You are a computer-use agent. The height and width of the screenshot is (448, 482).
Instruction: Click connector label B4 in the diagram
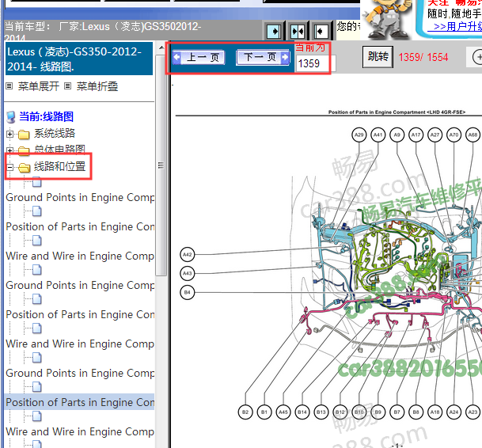point(188,292)
